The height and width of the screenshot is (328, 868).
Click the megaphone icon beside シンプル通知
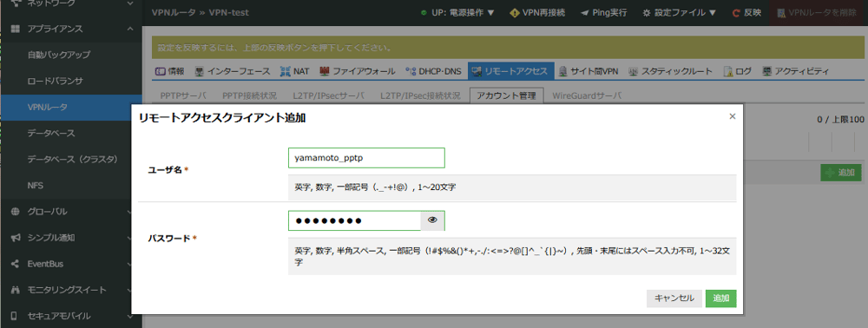(15, 238)
